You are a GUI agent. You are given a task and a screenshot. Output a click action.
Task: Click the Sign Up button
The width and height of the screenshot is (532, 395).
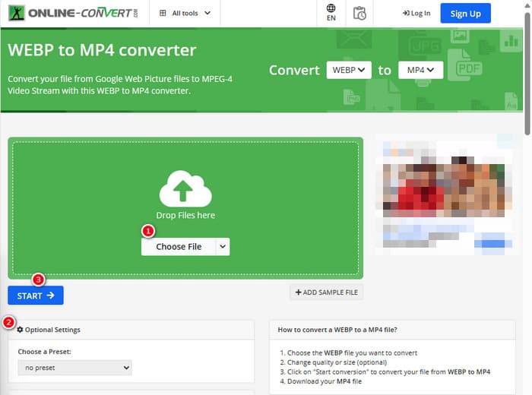(x=465, y=13)
